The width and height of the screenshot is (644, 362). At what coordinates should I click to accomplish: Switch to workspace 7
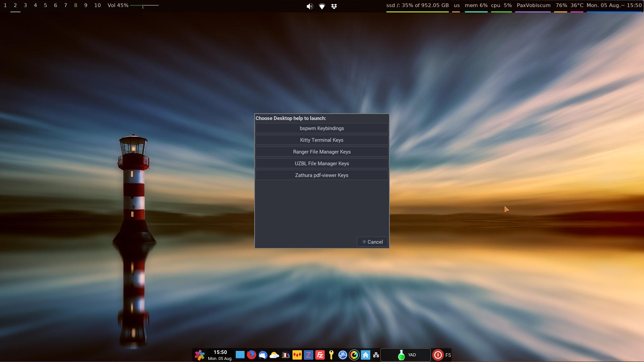pos(66,5)
